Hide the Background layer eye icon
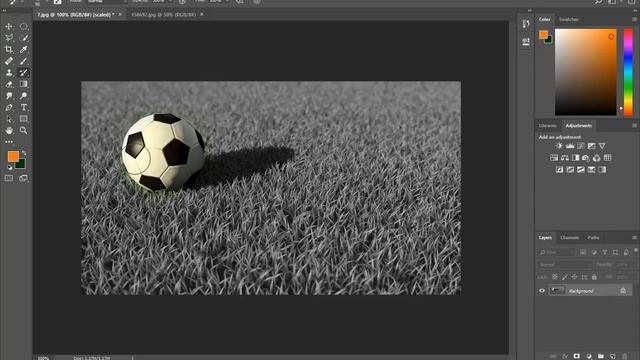The height and width of the screenshot is (360, 640). click(542, 291)
